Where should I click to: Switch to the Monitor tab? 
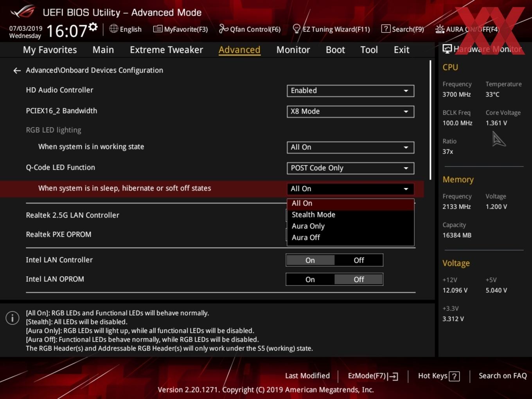[293, 50]
